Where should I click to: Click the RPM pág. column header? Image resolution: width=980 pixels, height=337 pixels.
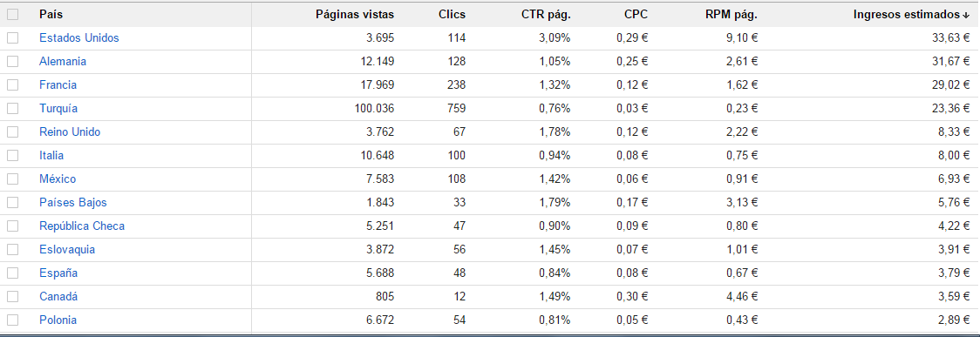coord(732,14)
